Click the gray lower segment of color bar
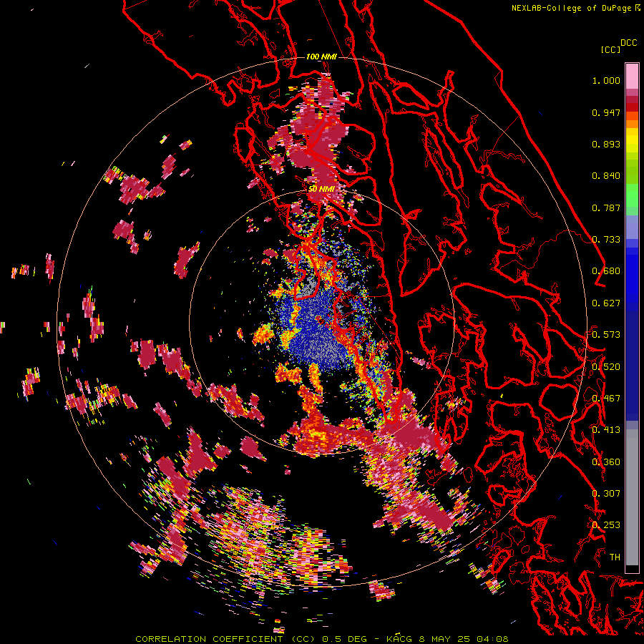This screenshot has height=644, width=644. [x=632, y=497]
